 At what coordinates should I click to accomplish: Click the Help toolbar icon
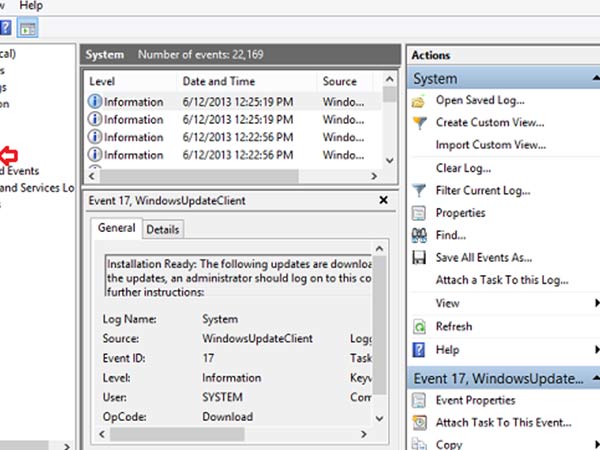pyautogui.click(x=5, y=28)
